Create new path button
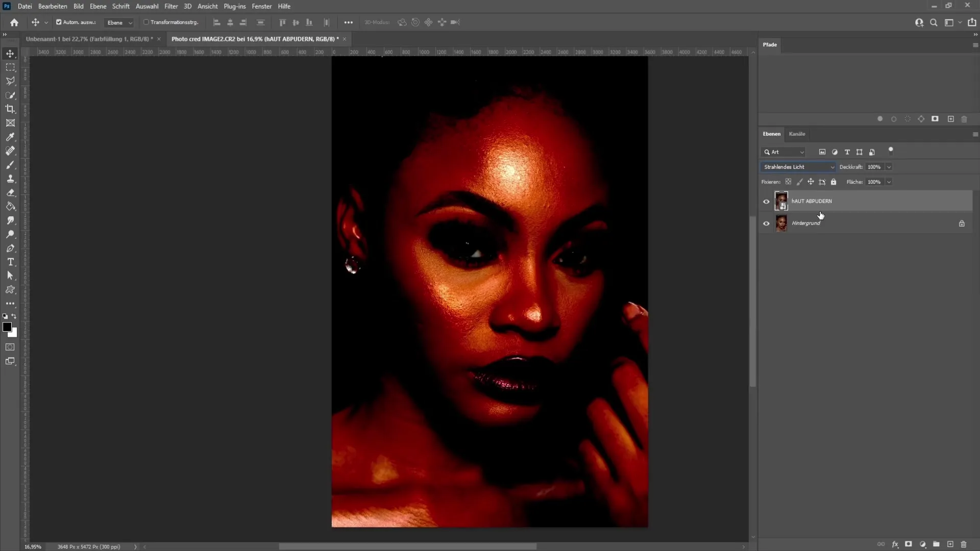Viewport: 980px width, 551px height. [x=950, y=119]
